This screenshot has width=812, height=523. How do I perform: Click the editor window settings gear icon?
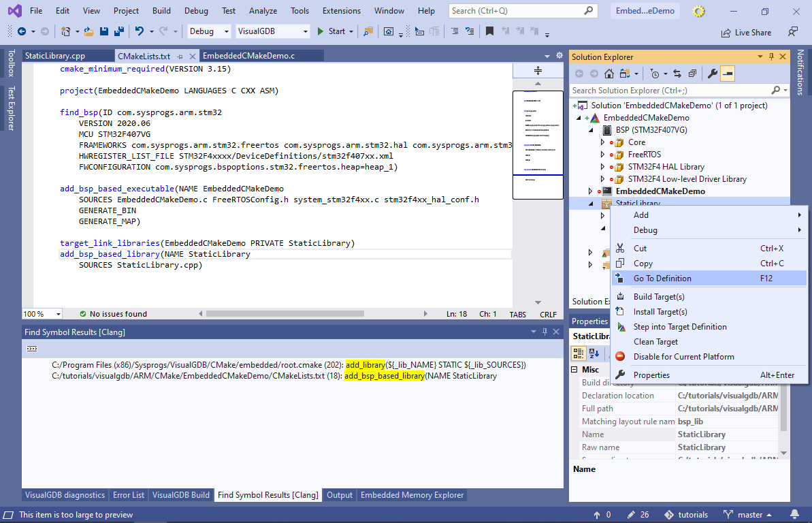(x=559, y=55)
